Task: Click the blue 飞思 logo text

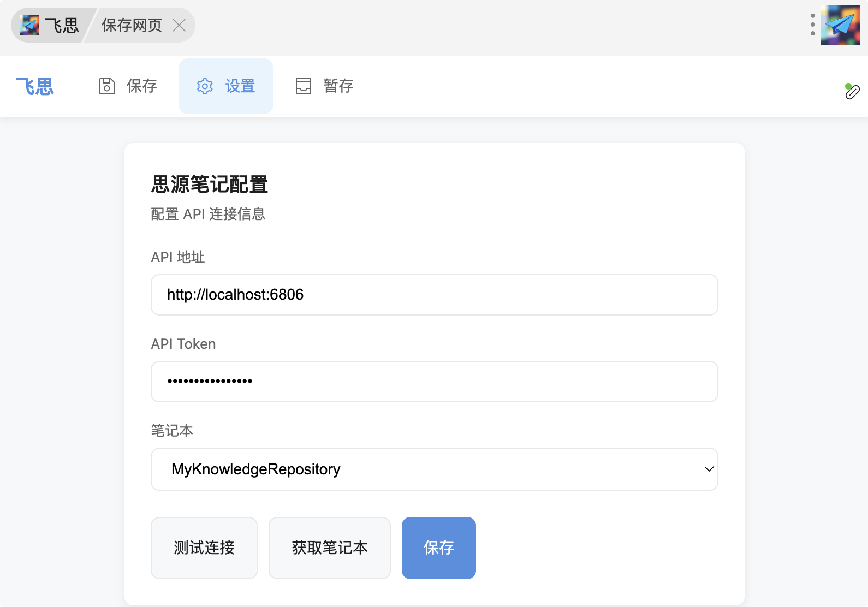Action: pyautogui.click(x=35, y=86)
